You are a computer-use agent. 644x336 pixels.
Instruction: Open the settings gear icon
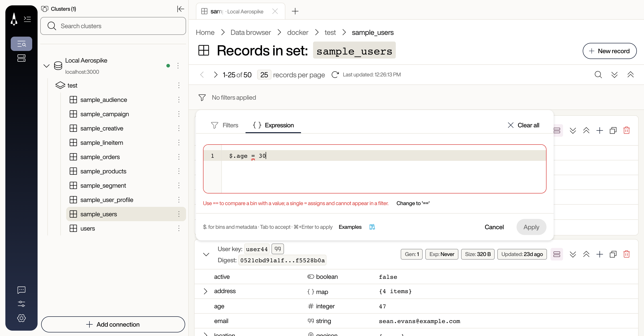click(x=21, y=318)
